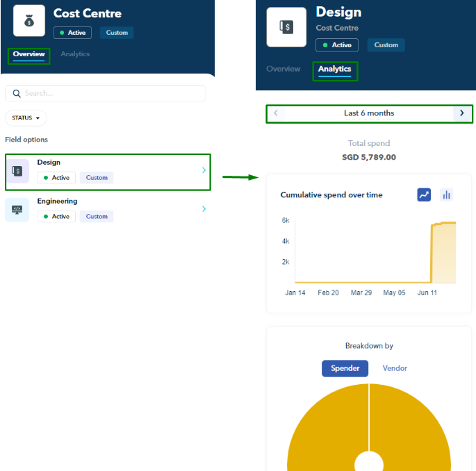Screen dimensions: 476x471
Task: Expand the Design row chevron
Action: pos(204,170)
